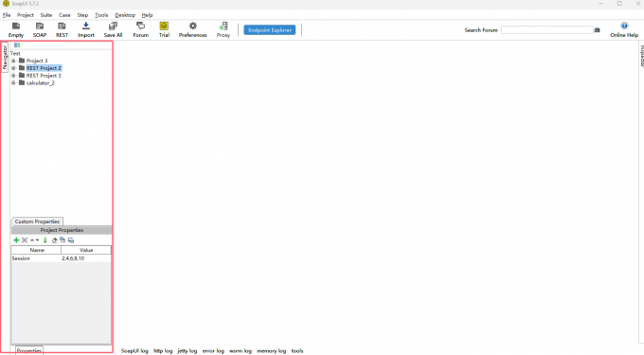Expand the calculator_2 node
The image size is (644, 355).
pos(13,83)
